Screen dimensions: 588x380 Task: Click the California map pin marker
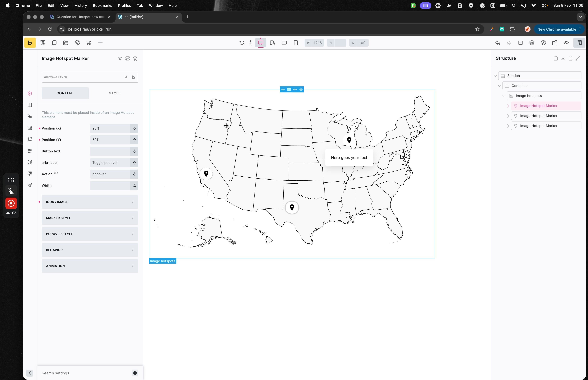(x=206, y=174)
